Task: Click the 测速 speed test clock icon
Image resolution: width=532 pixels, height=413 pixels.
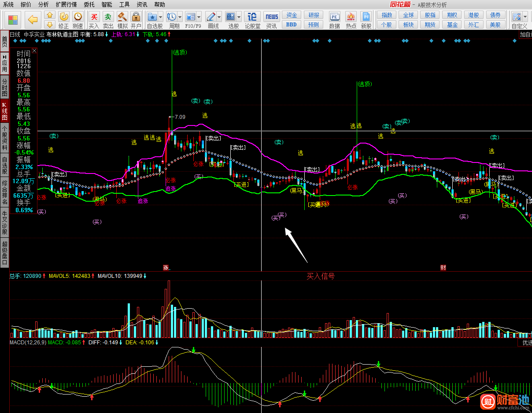Action: [78, 17]
